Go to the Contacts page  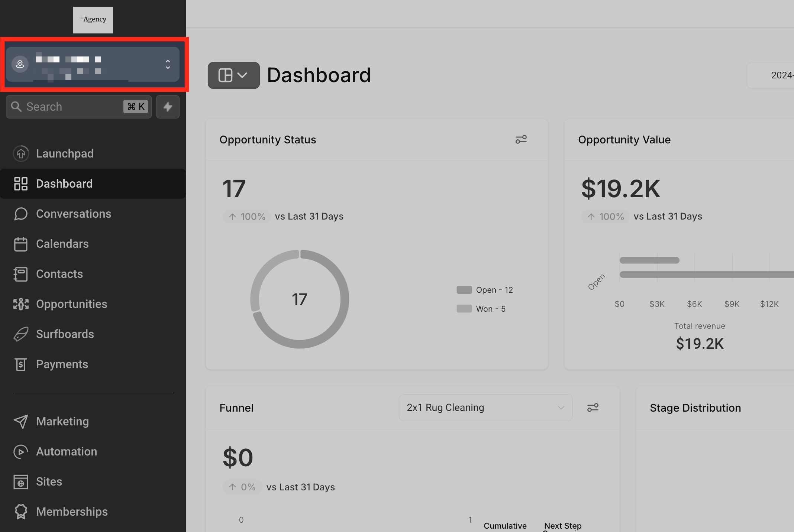click(x=59, y=274)
